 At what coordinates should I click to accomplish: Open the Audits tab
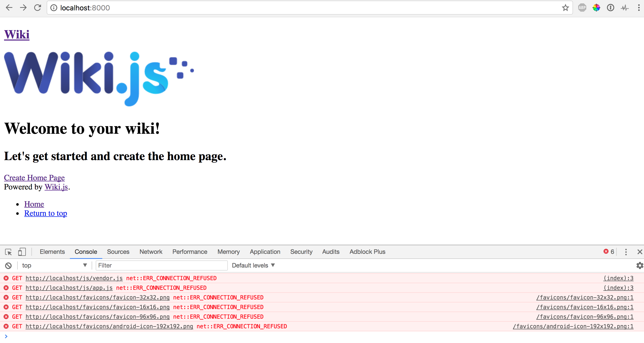point(331,252)
